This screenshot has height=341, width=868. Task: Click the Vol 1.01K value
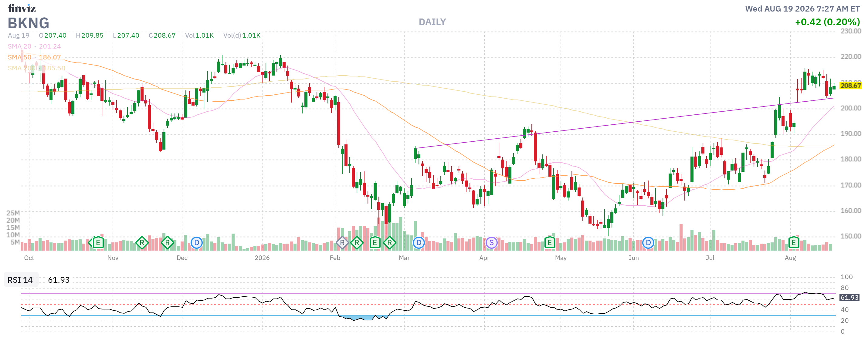(199, 35)
